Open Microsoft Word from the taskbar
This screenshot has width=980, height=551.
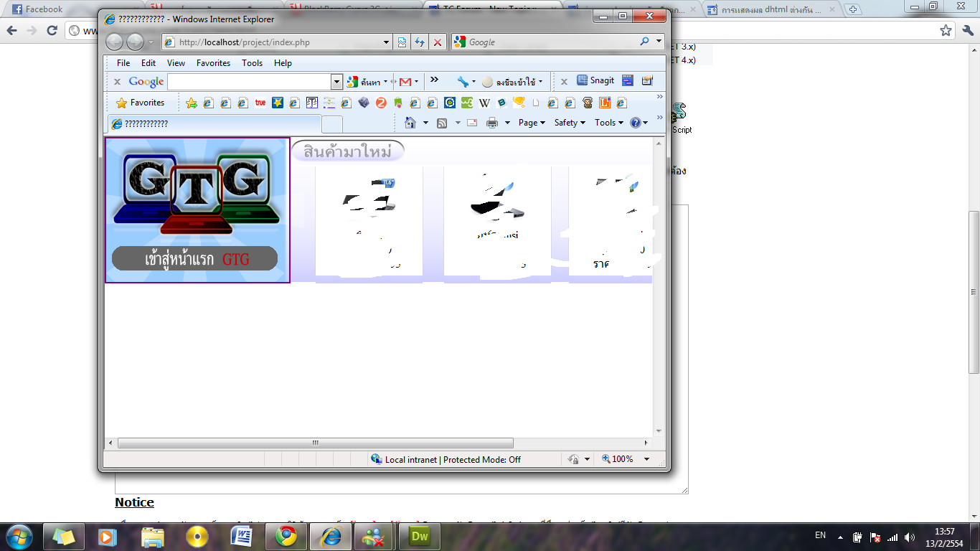coord(242,536)
